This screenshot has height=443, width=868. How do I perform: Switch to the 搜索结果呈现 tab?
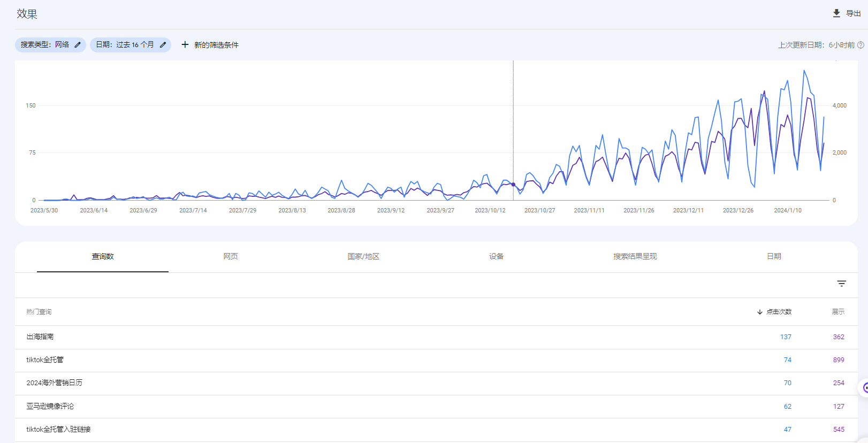[x=635, y=257]
